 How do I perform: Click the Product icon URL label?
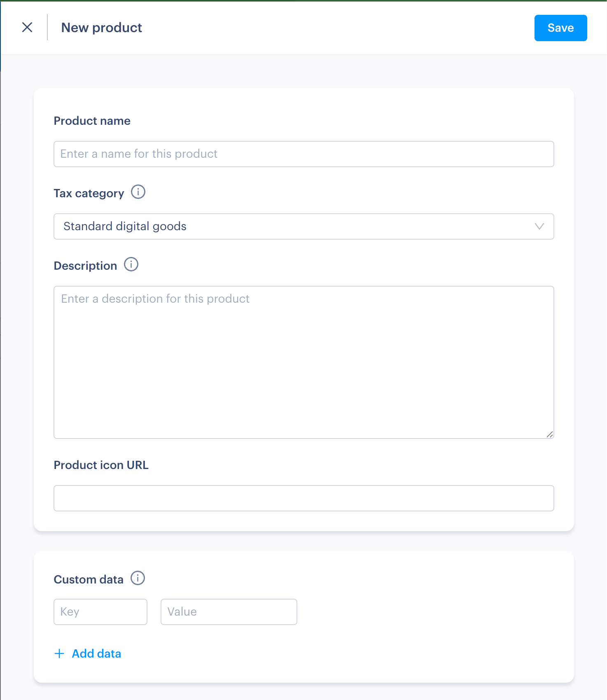tap(101, 465)
